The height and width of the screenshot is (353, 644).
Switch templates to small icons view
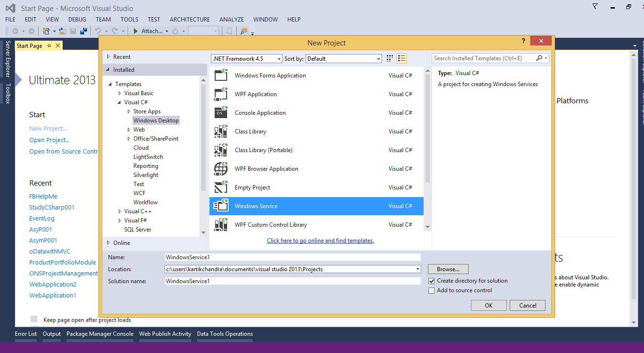point(390,58)
